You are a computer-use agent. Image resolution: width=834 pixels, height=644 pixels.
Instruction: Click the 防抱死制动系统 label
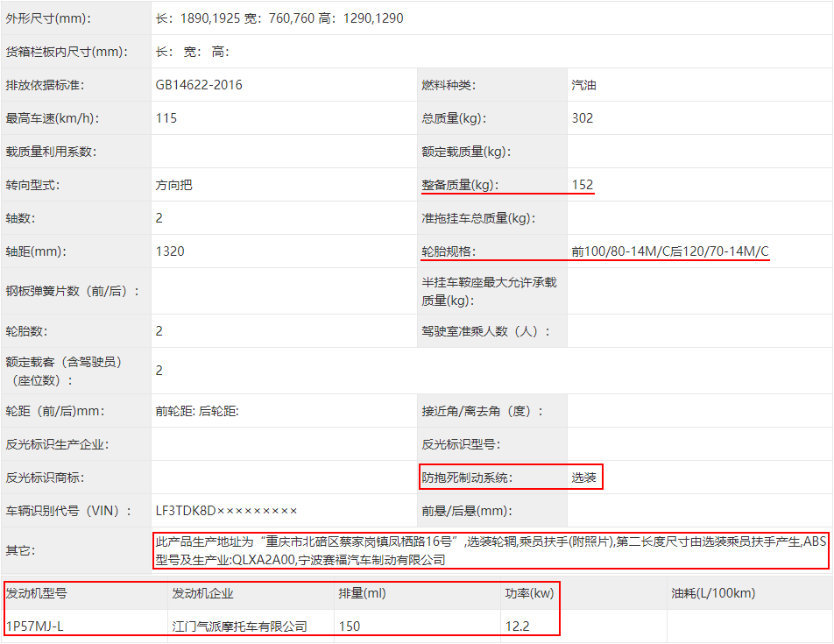(x=467, y=478)
